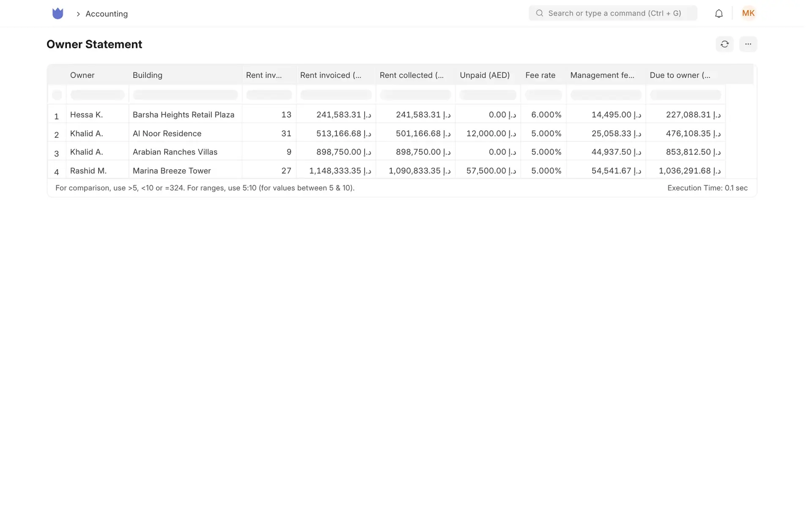Click the 12,000.00 unpaid amount cell
Screen dimensions: 812x508
[x=488, y=133]
